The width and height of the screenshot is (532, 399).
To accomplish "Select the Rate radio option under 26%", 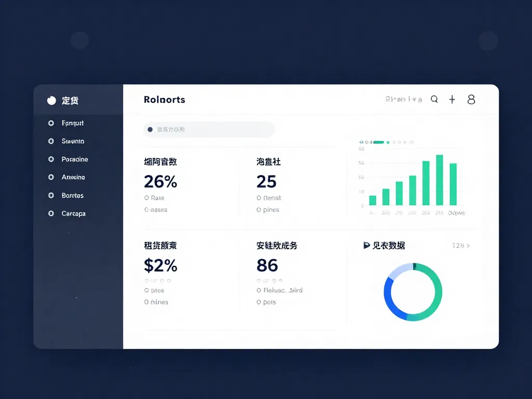I will tap(147, 198).
